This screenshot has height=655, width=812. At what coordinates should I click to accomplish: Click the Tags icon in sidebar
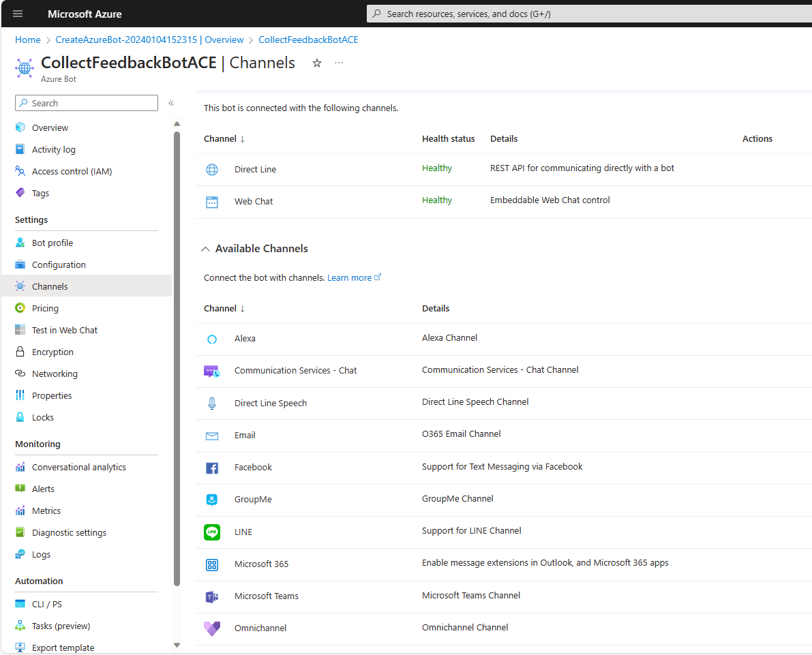(20, 193)
